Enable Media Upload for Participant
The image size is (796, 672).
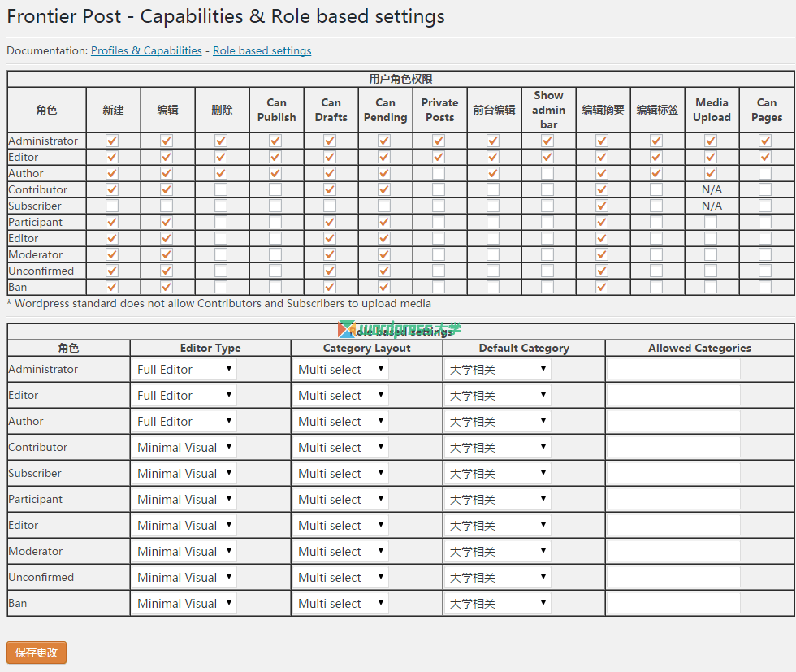tap(711, 222)
